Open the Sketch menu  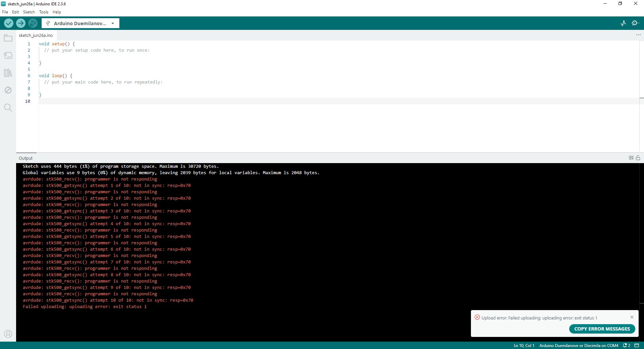click(29, 12)
